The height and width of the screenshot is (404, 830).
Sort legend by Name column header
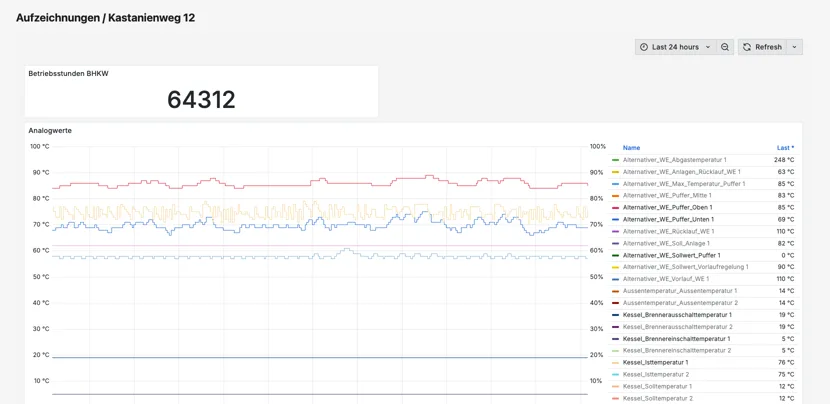[631, 148]
